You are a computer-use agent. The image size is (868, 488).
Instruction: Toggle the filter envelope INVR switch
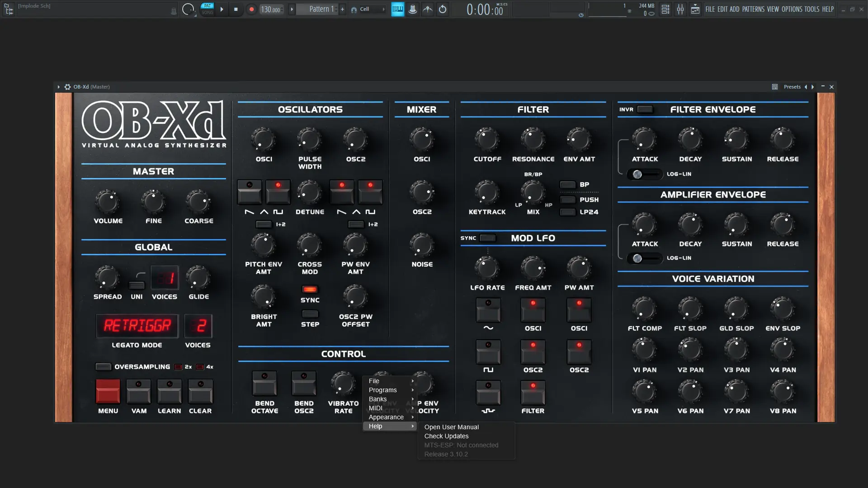pos(645,109)
